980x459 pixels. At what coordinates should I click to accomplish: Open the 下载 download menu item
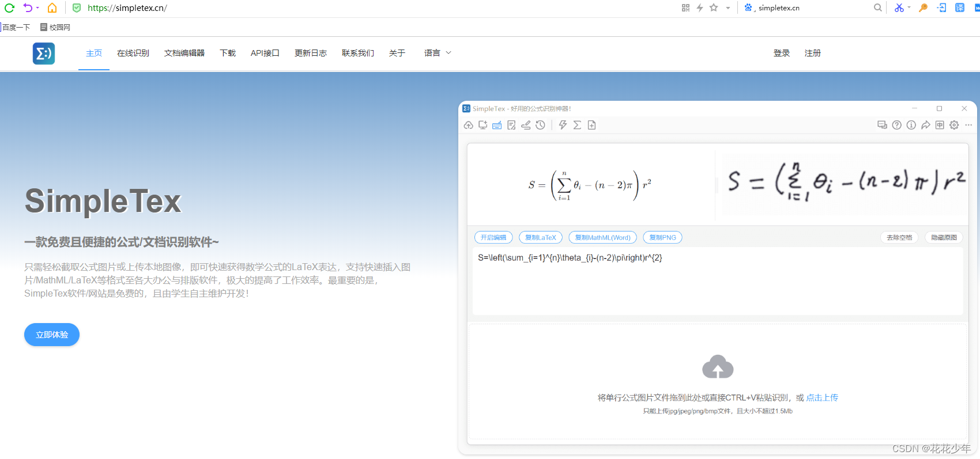coord(228,53)
